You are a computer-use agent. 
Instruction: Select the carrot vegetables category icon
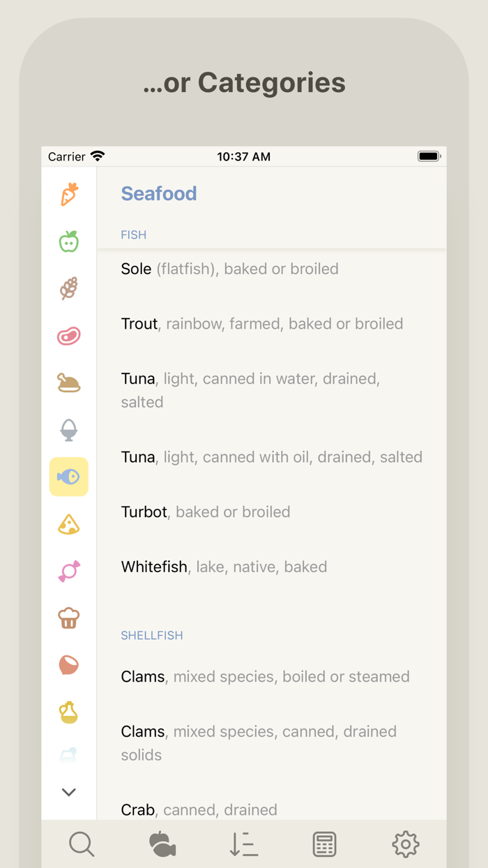tap(69, 195)
